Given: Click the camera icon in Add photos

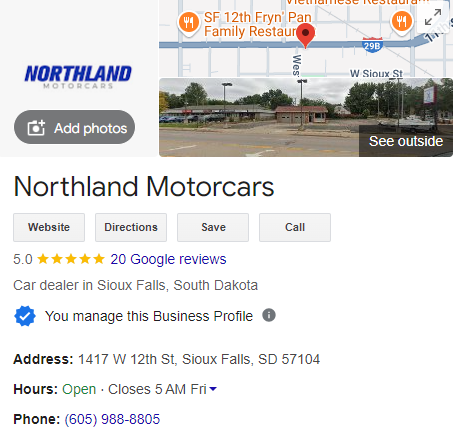Looking at the screenshot, I should tap(36, 128).
